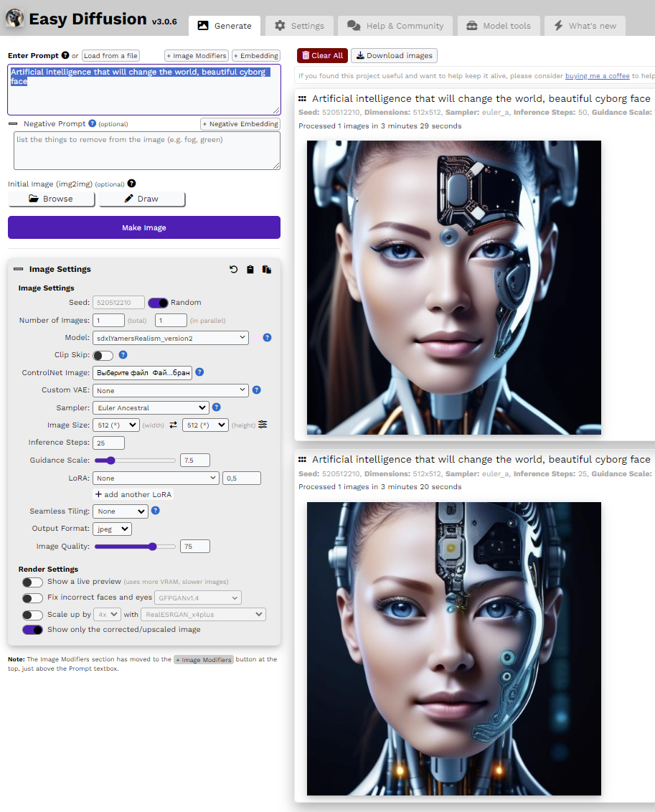655x812 pixels.
Task: Enable Show a live preview
Action: coord(32,582)
